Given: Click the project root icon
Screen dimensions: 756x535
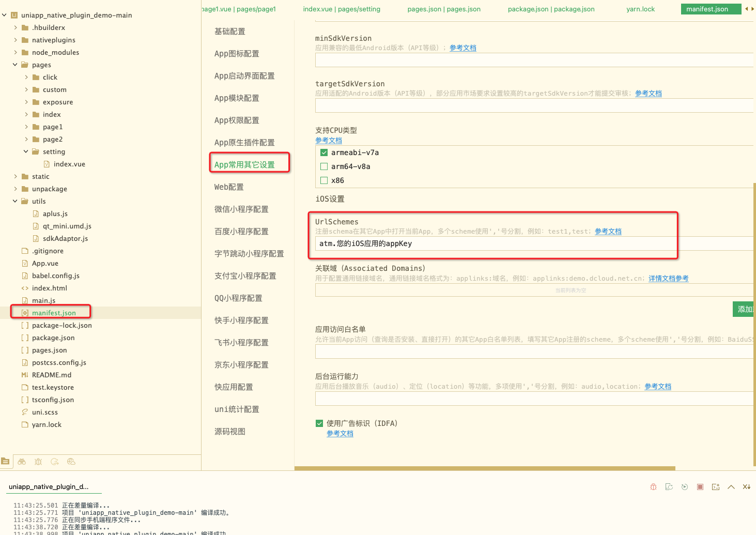Looking at the screenshot, I should coord(14,15).
